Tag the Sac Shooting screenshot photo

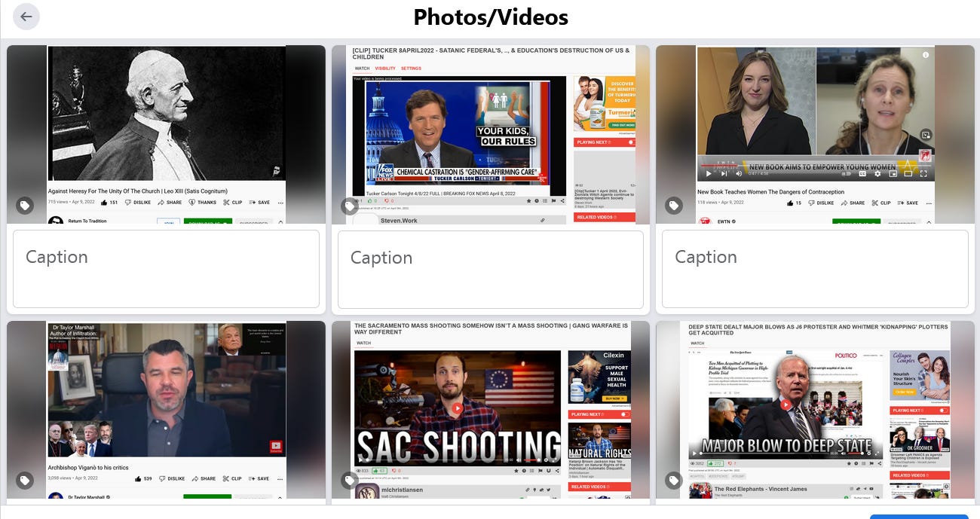tap(349, 480)
